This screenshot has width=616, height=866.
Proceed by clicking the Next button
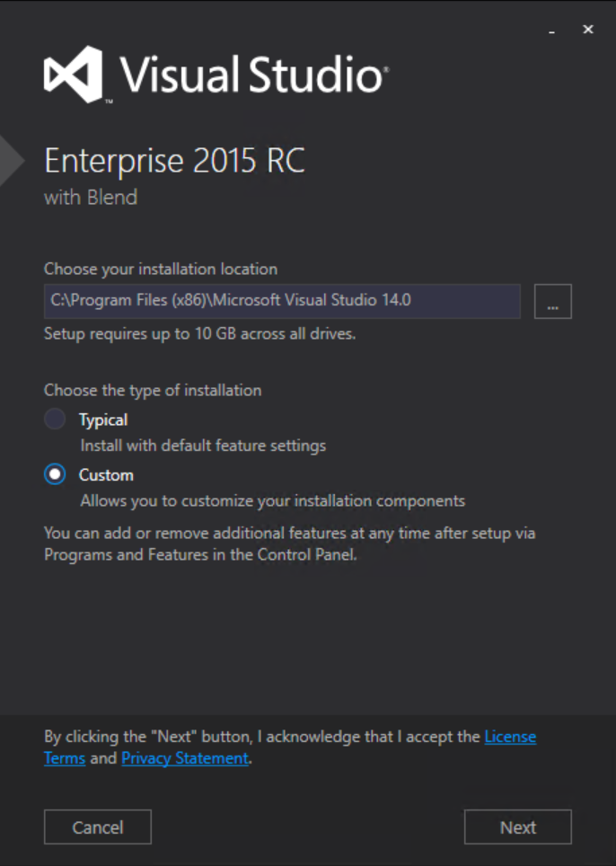517,827
